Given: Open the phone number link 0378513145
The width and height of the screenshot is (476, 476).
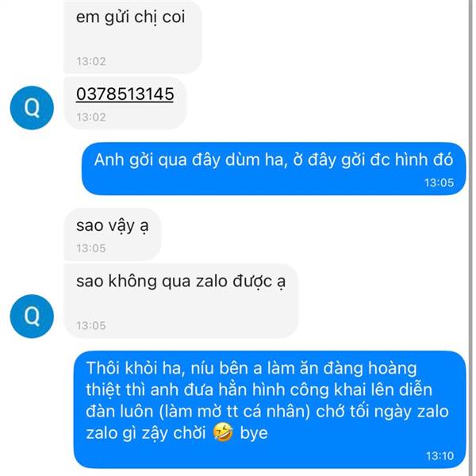Looking at the screenshot, I should 125,94.
